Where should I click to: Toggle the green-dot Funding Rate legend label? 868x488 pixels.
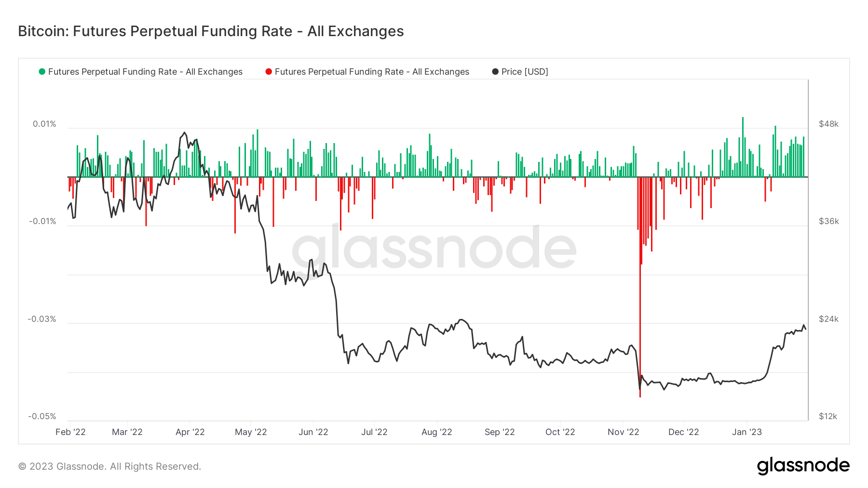point(145,72)
